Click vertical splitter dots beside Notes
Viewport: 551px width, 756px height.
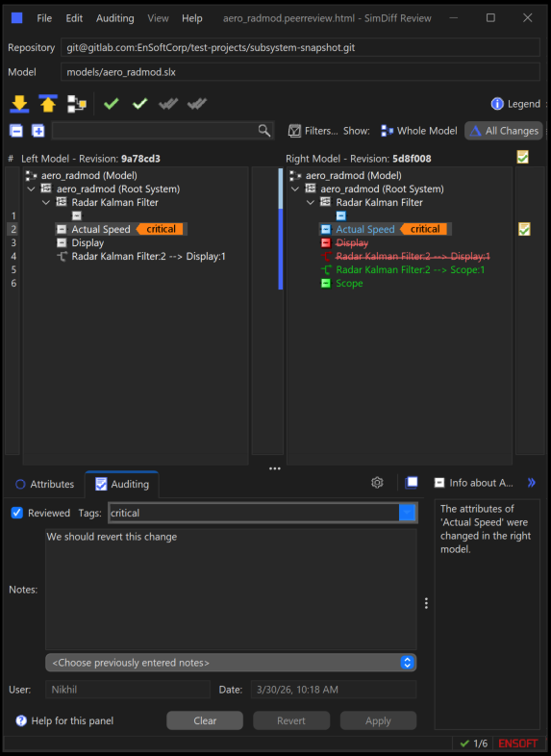(x=426, y=603)
